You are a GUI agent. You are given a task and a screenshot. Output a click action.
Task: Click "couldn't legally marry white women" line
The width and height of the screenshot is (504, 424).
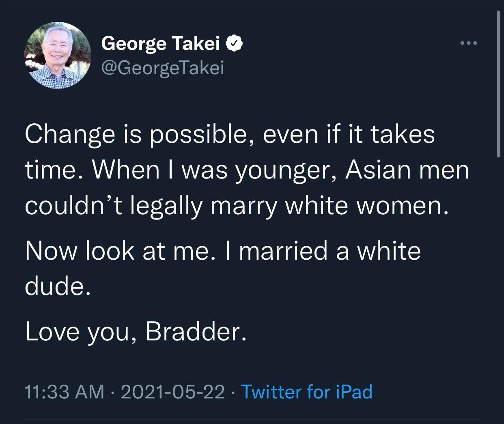(x=237, y=206)
